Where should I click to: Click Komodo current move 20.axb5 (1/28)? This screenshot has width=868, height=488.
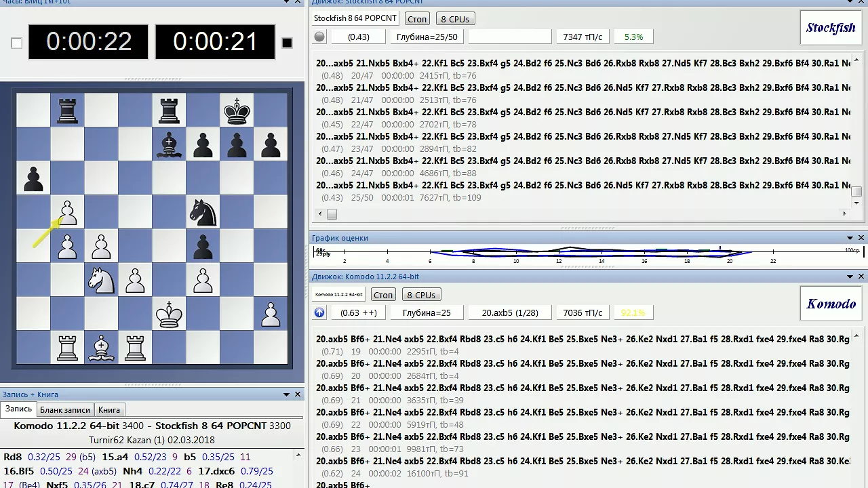pos(510,312)
